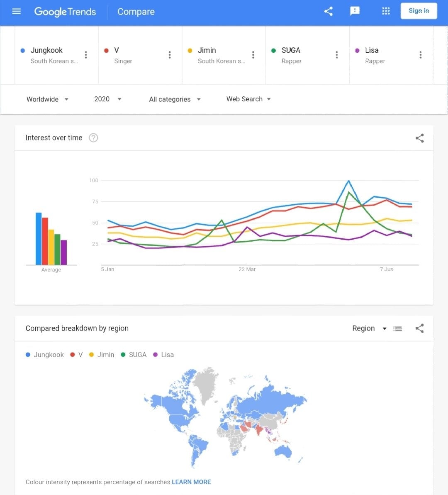Click the Google Trends logo
Screen dimensions: 448x495
pyautogui.click(x=65, y=12)
